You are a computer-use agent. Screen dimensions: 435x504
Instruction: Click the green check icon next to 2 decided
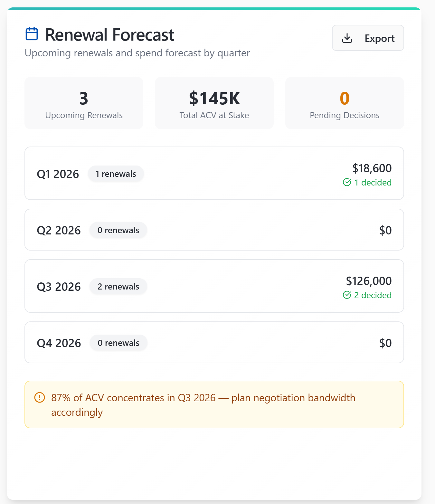pos(347,295)
